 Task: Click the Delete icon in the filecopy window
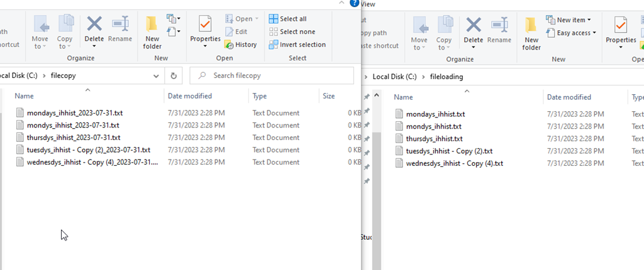coord(94,25)
